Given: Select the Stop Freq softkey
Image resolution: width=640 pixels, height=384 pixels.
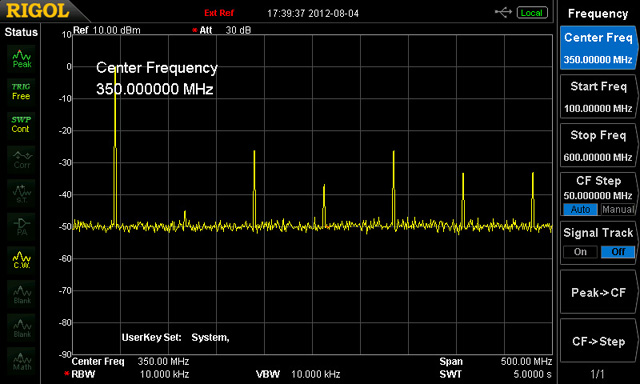Looking at the screenshot, I should [x=598, y=146].
